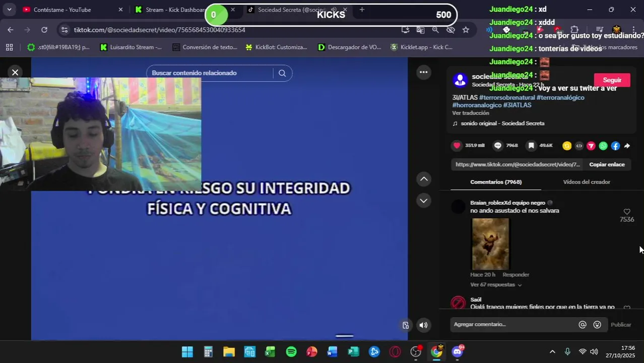The height and width of the screenshot is (363, 644).
Task: Mute the TikTok video sound
Action: pos(423,325)
